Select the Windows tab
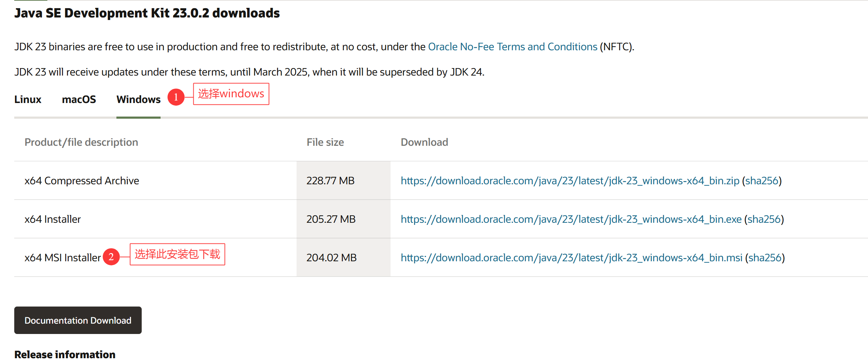The height and width of the screenshot is (360, 868). [x=138, y=99]
